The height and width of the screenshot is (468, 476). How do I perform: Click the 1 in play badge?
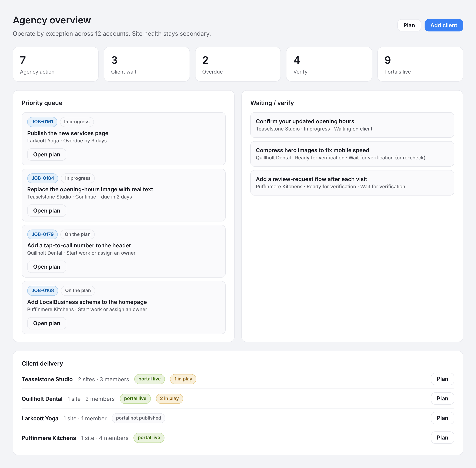click(x=183, y=379)
